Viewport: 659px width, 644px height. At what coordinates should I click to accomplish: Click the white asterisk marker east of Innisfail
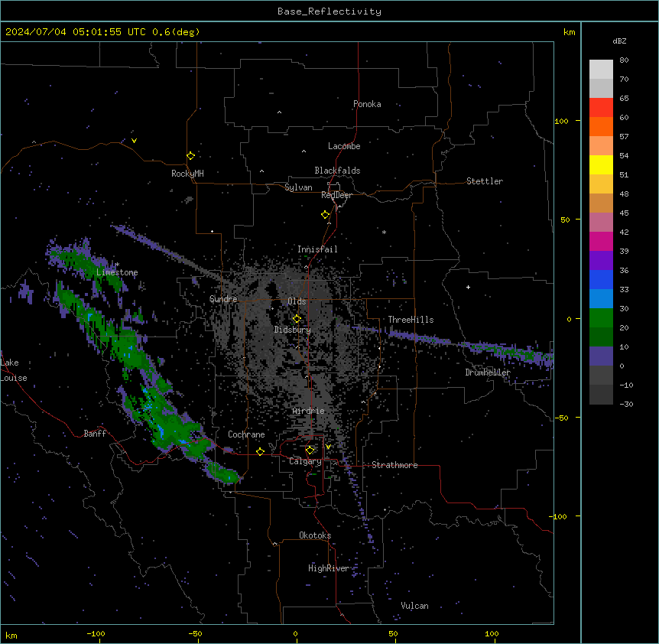tap(384, 232)
